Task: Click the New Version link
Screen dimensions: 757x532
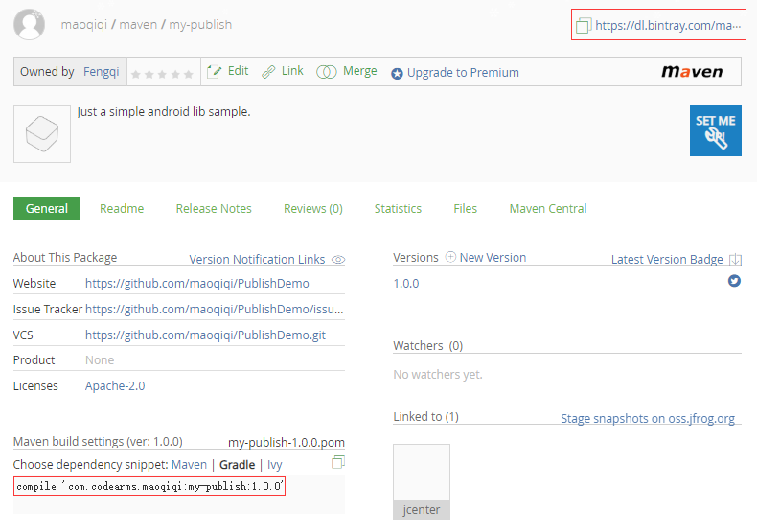Action: coord(493,257)
